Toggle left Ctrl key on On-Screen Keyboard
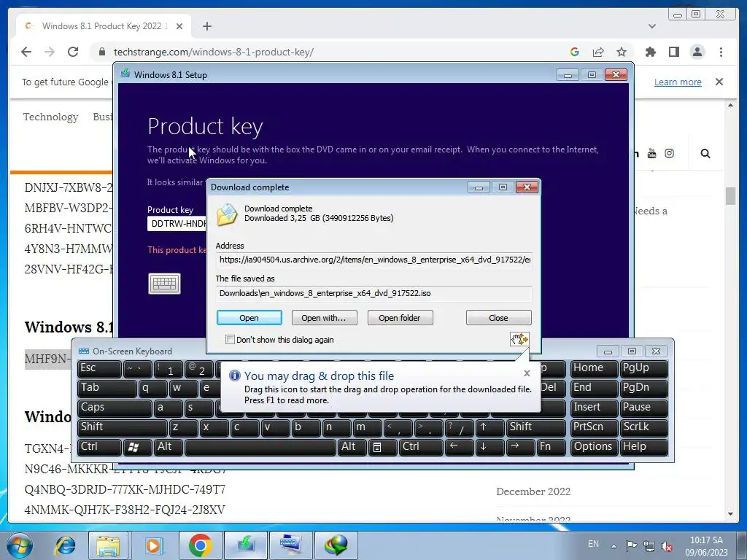This screenshot has height=560, width=747. click(99, 447)
